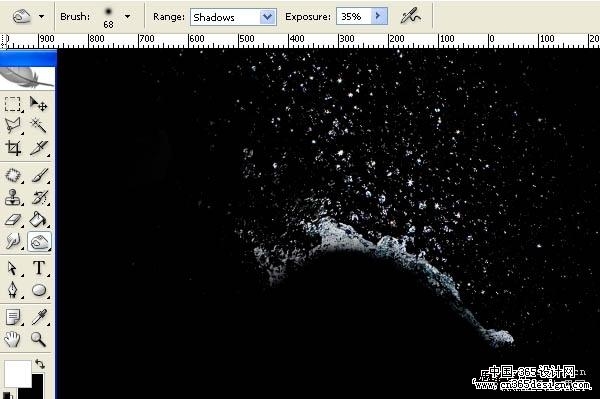Select the Eraser tool
This screenshot has height=399, width=600.
[13, 220]
